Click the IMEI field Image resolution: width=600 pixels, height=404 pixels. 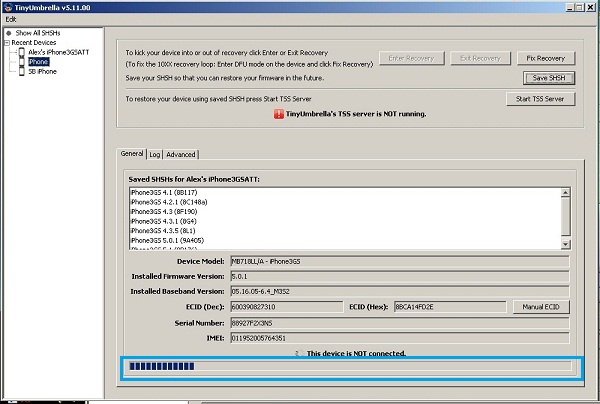point(400,338)
